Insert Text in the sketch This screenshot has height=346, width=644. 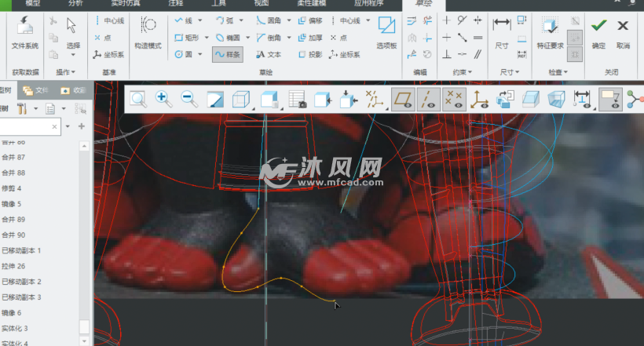click(x=269, y=54)
